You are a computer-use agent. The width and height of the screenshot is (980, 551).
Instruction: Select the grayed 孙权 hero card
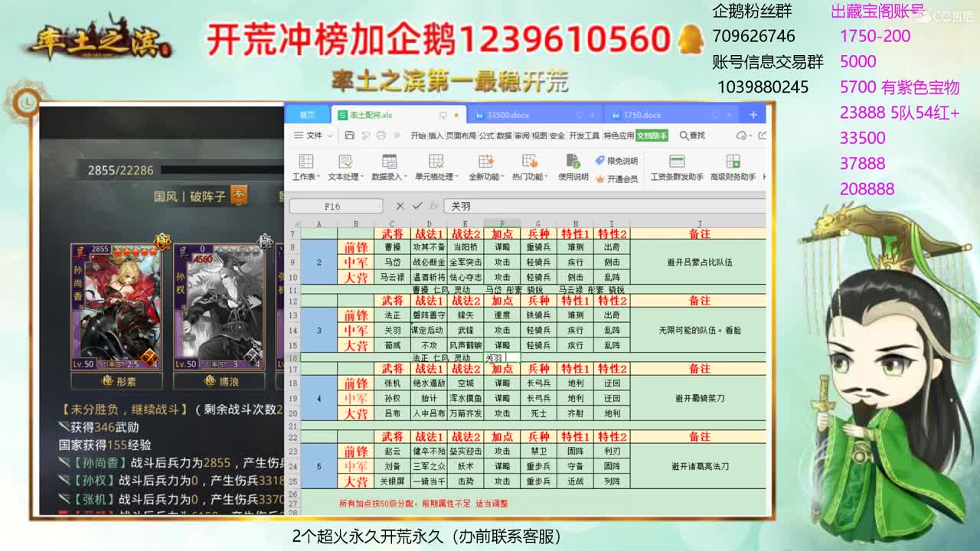pyautogui.click(x=220, y=306)
